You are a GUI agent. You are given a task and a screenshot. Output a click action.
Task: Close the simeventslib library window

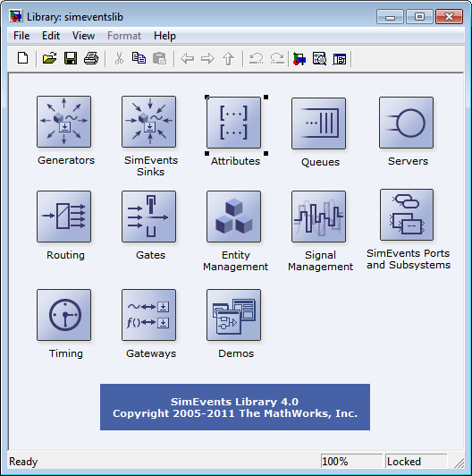[450, 16]
